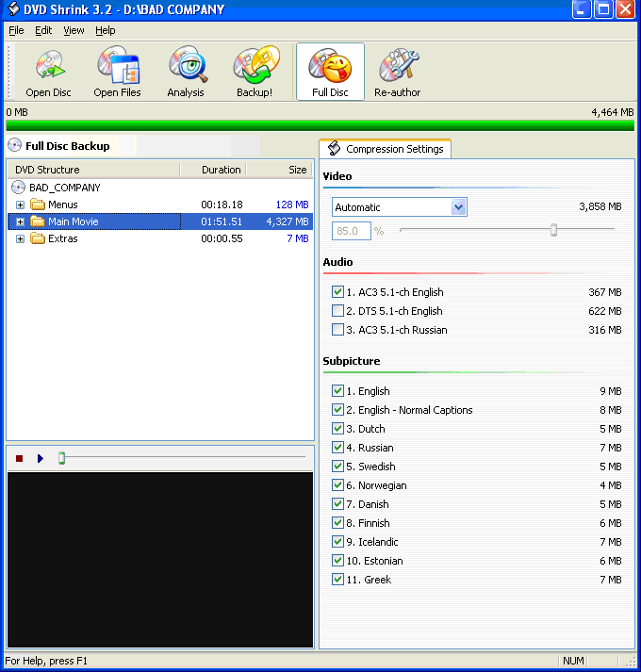This screenshot has width=641, height=672.
Task: Click the Open Files toolbar icon
Action: coord(117,72)
